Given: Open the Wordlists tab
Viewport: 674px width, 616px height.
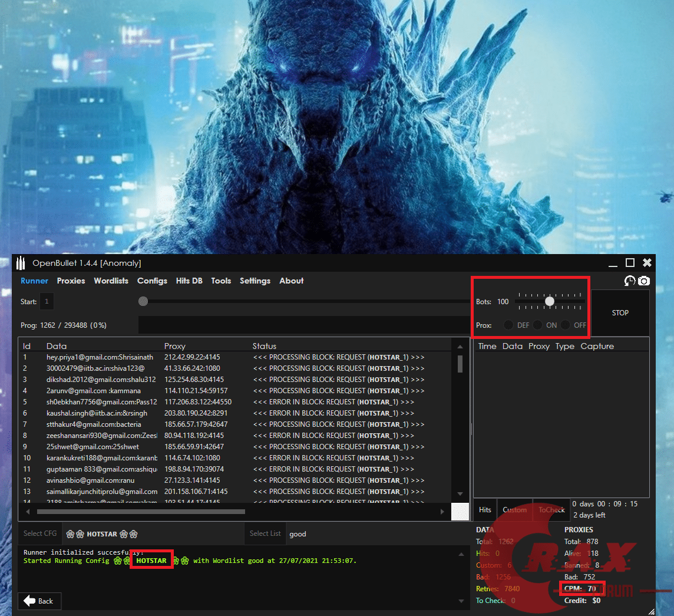Looking at the screenshot, I should 111,281.
